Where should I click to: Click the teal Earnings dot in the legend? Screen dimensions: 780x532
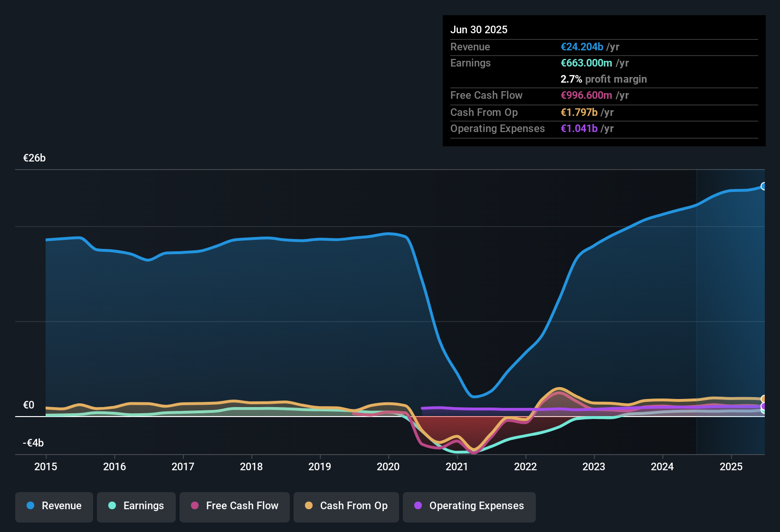[112, 506]
